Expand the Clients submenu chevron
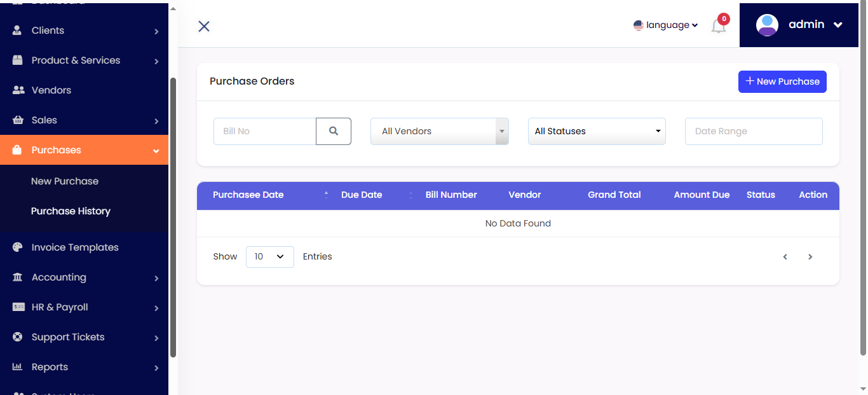The height and width of the screenshot is (395, 868). tap(156, 31)
